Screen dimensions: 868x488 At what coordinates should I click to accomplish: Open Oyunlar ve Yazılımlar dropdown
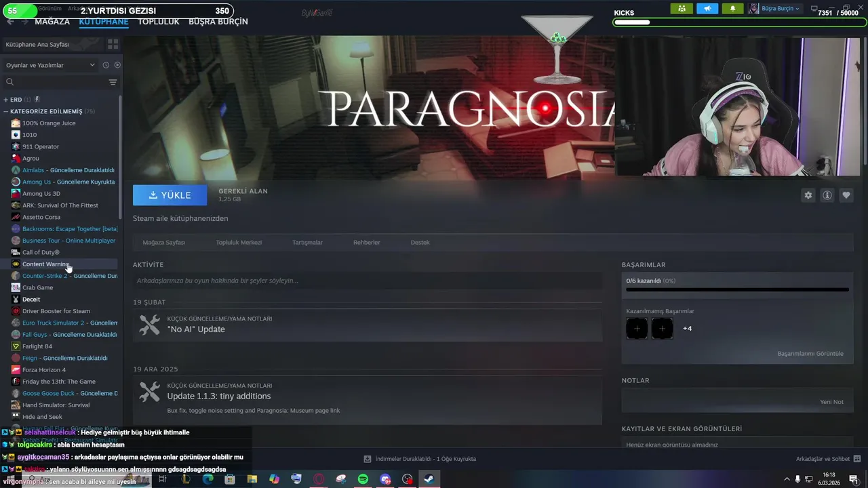50,65
